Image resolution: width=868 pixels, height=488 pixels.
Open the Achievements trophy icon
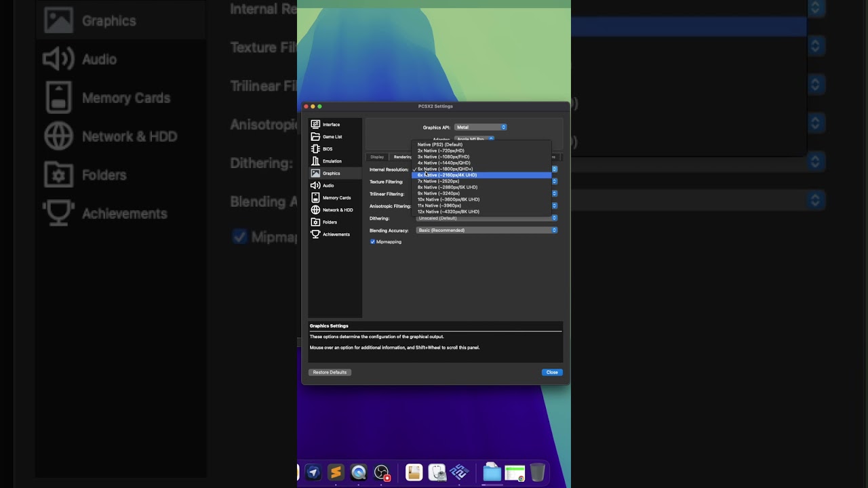coord(315,235)
